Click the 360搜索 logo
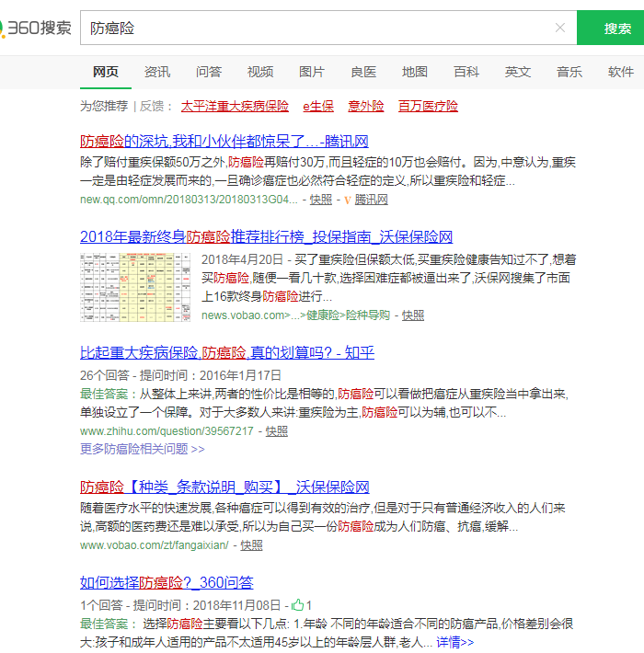 coord(35,28)
